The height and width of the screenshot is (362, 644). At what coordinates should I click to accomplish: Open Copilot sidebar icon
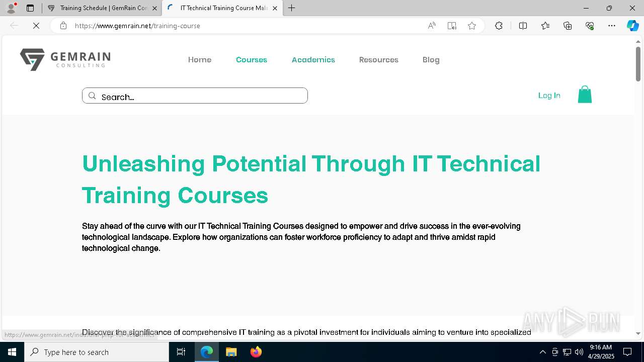[x=632, y=26]
